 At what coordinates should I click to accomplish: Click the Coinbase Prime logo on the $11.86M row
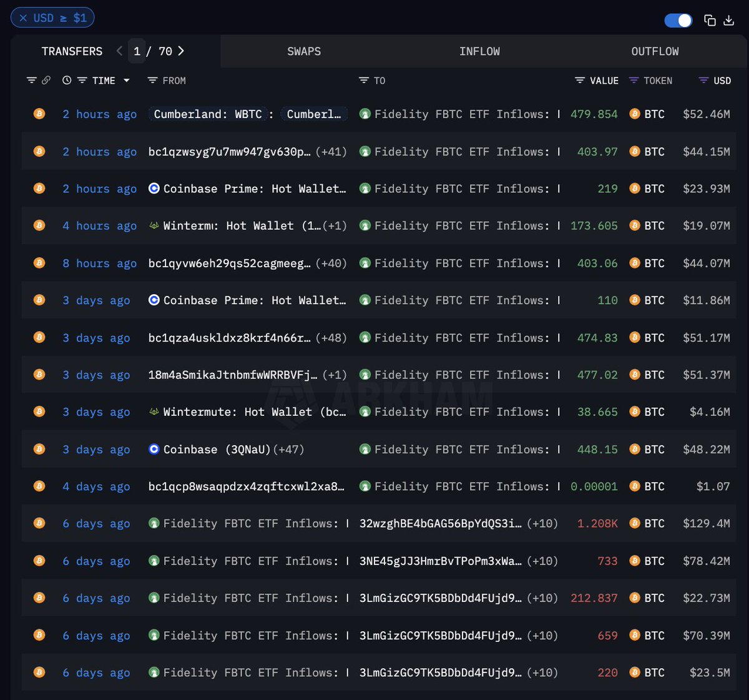(154, 300)
